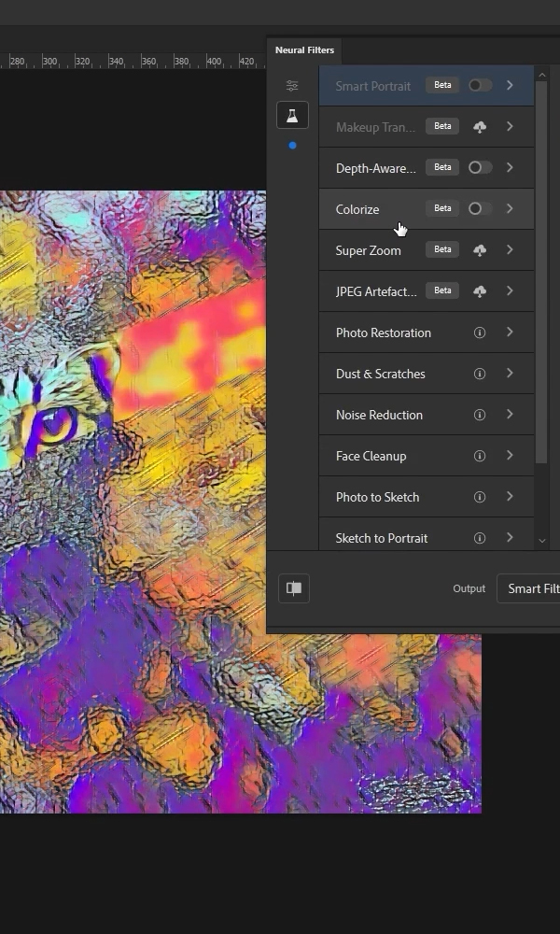Expand Photo Restoration filter chevron

[x=510, y=332]
